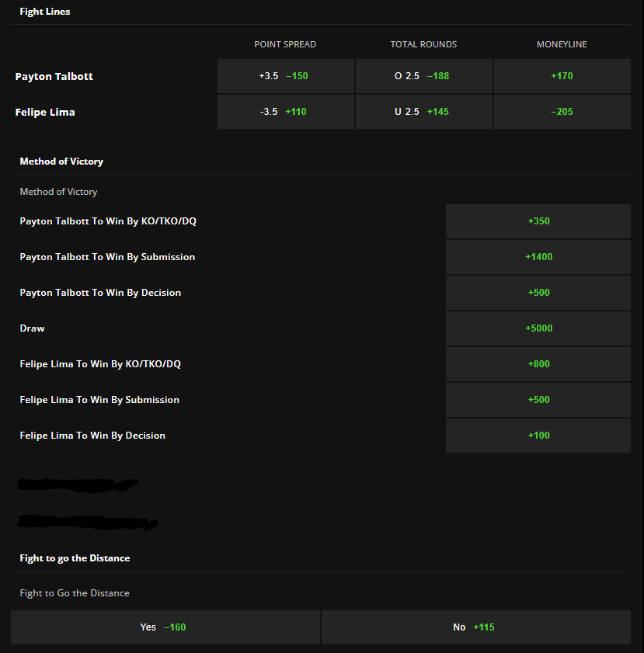Choose Payton Talbott moneyline +170
Image resolution: width=644 pixels, height=653 pixels.
click(x=562, y=76)
